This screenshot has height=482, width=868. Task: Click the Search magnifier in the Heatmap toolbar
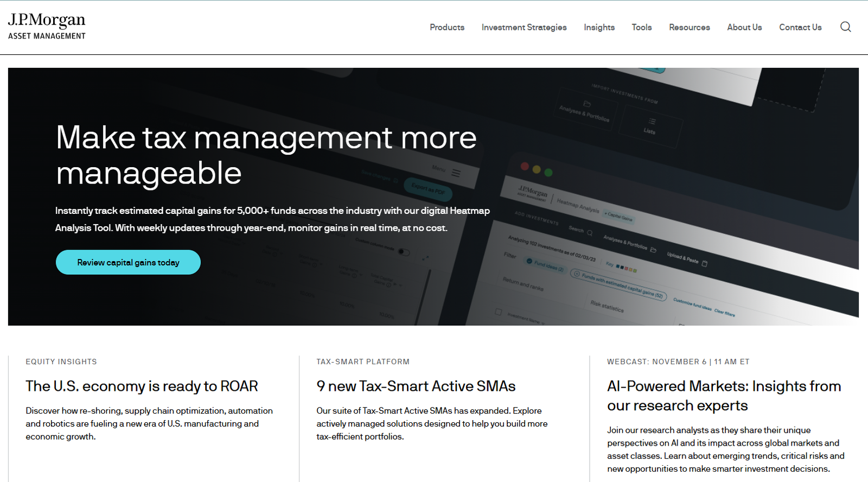[590, 233]
